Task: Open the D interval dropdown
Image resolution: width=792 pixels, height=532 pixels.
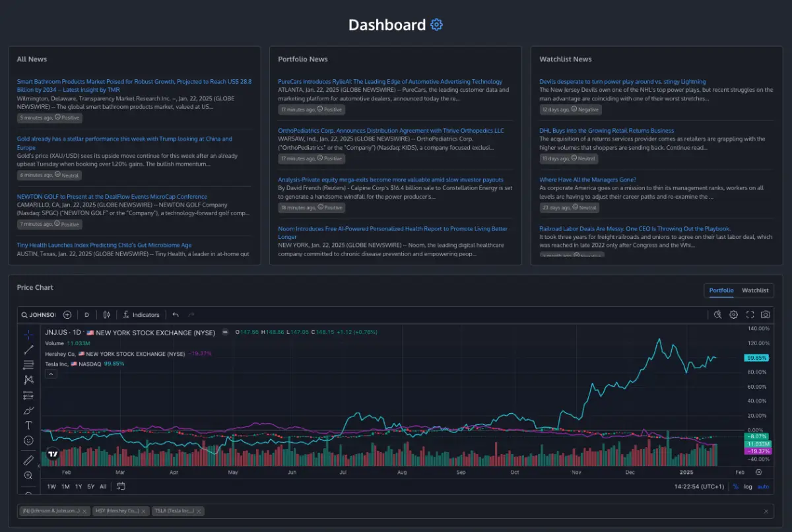Action: [x=86, y=315]
